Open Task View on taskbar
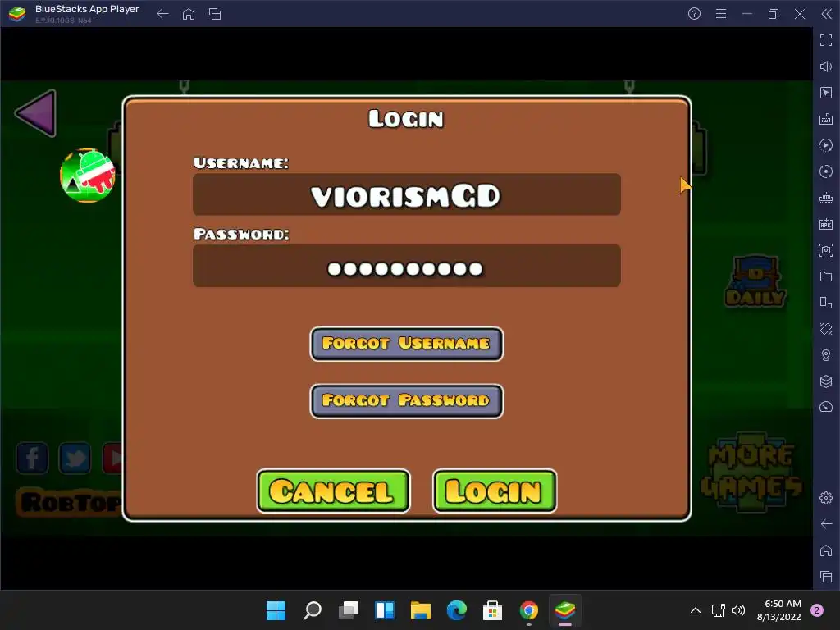 tap(348, 610)
